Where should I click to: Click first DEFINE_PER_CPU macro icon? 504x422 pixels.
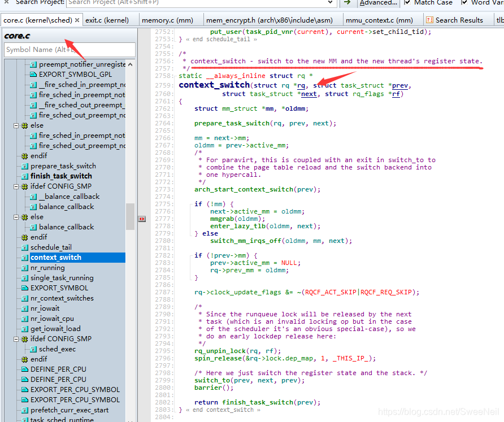(x=24, y=369)
